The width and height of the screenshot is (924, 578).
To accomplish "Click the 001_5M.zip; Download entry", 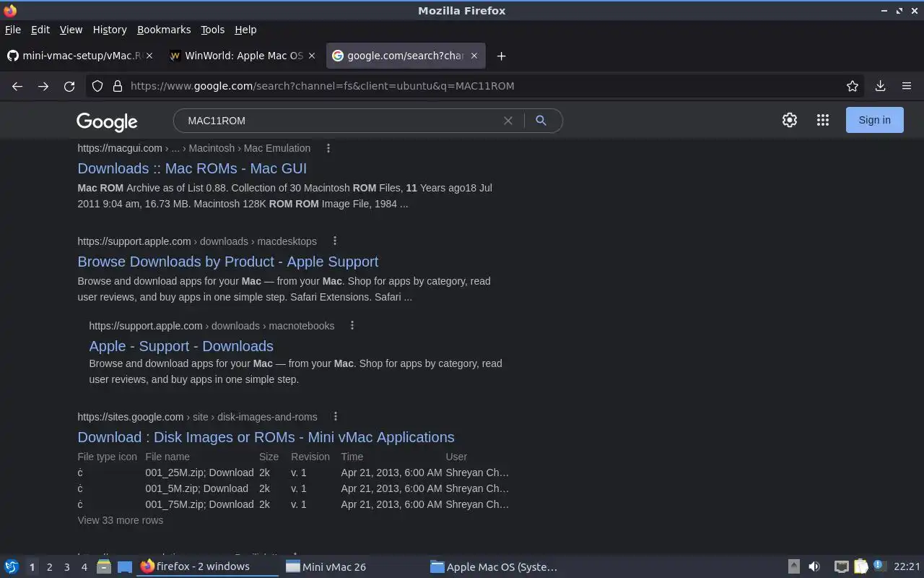I will [196, 488].
